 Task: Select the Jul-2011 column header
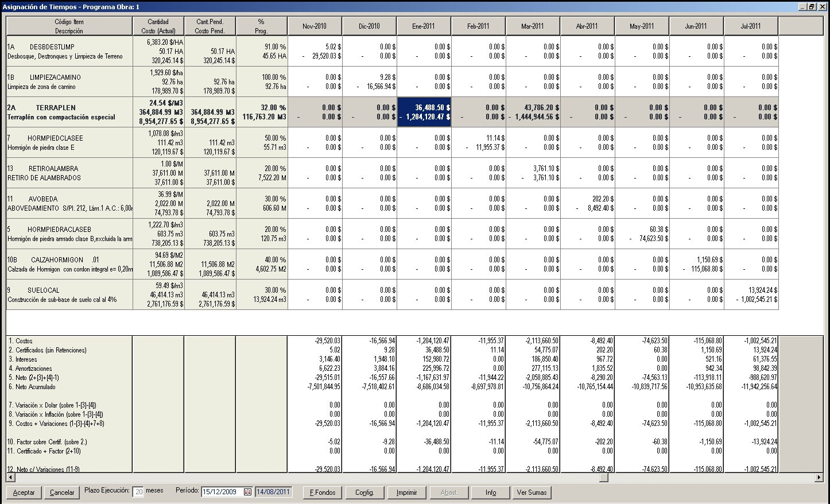tap(751, 26)
